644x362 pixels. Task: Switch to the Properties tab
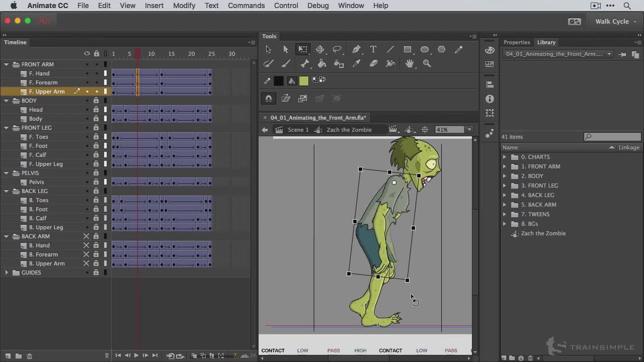[517, 42]
